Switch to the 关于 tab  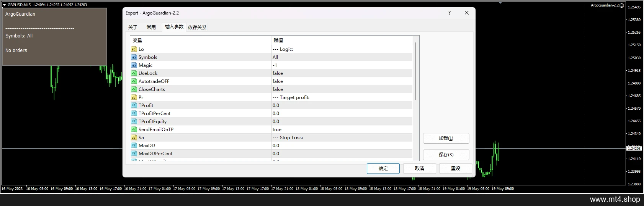click(x=133, y=27)
